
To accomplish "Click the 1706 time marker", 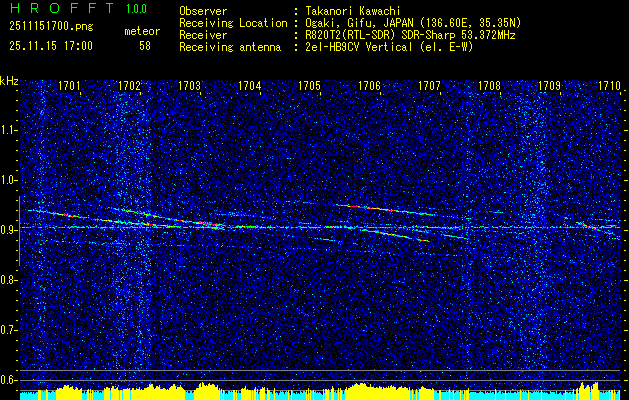I will pyautogui.click(x=369, y=85).
